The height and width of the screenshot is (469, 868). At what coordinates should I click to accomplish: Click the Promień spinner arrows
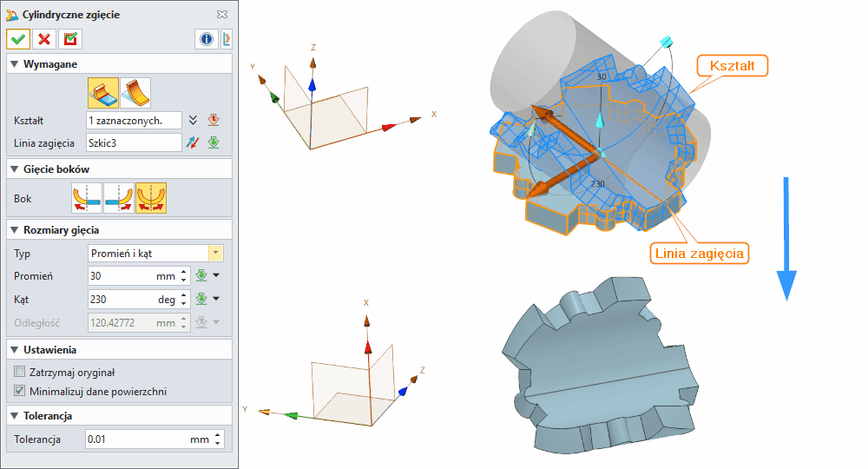(184, 275)
